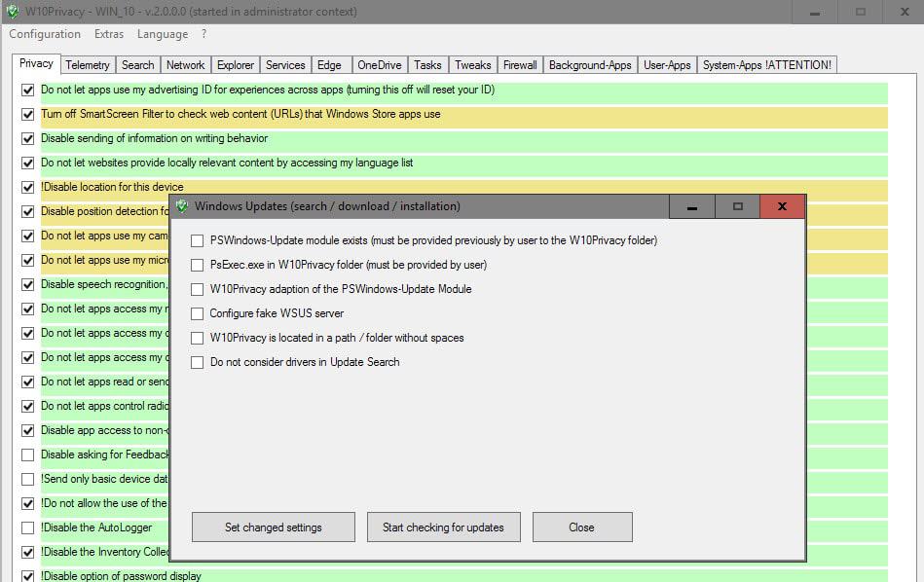Click Start checking for updates button
This screenshot has width=924, height=582.
[x=443, y=527]
